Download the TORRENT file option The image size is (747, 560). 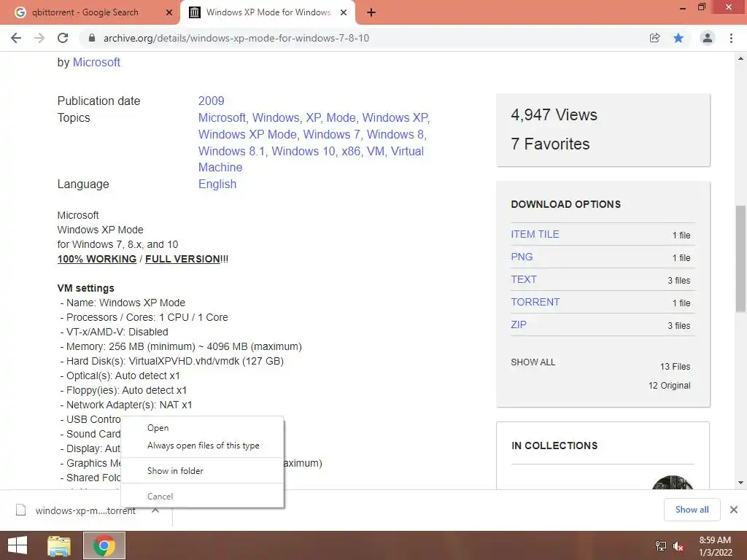click(x=535, y=302)
